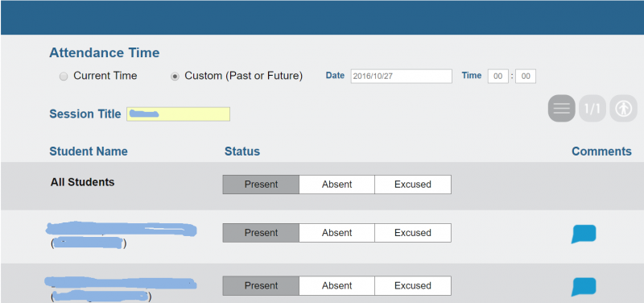Set first student status to Excused
Viewport: 644px width, 303px height.
pyautogui.click(x=413, y=233)
